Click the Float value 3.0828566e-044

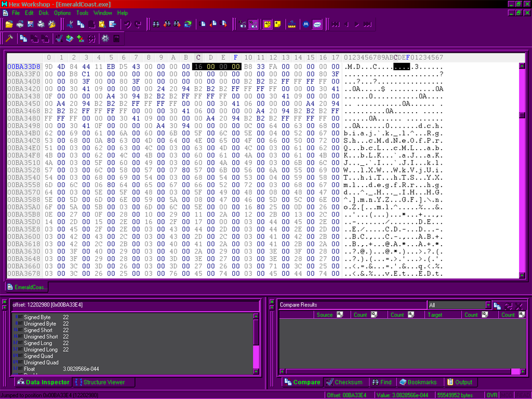click(81, 369)
